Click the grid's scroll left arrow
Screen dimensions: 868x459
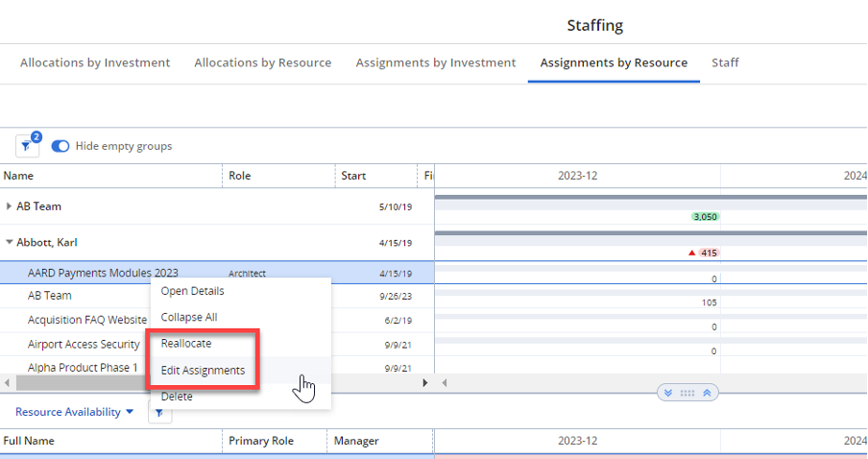tap(7, 382)
